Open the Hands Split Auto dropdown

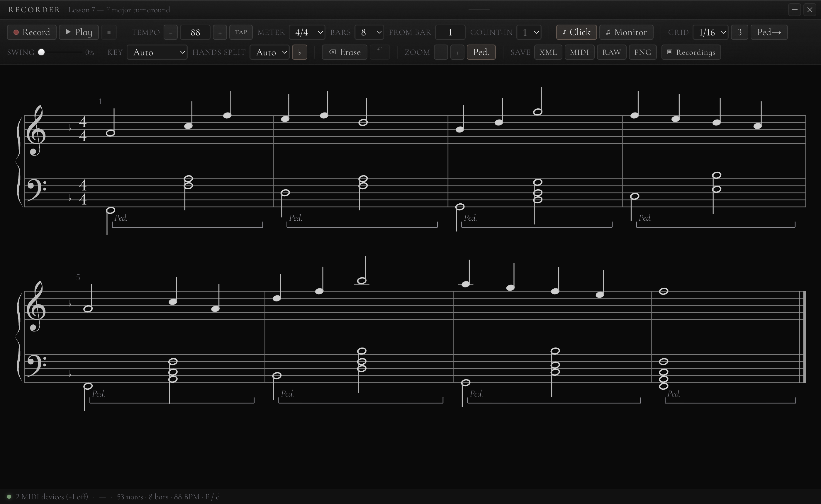click(x=269, y=52)
